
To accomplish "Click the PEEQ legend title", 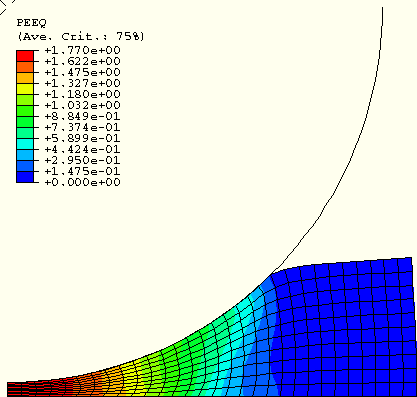I will [31, 23].
